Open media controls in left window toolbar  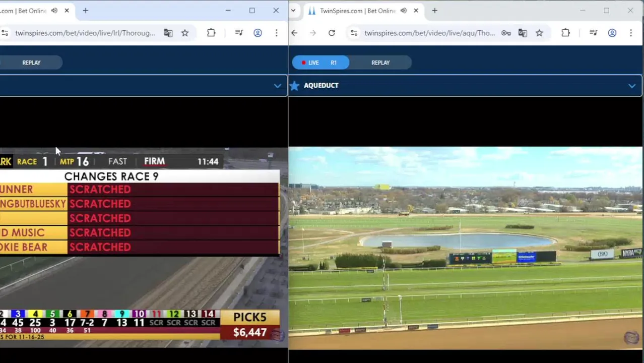click(239, 33)
